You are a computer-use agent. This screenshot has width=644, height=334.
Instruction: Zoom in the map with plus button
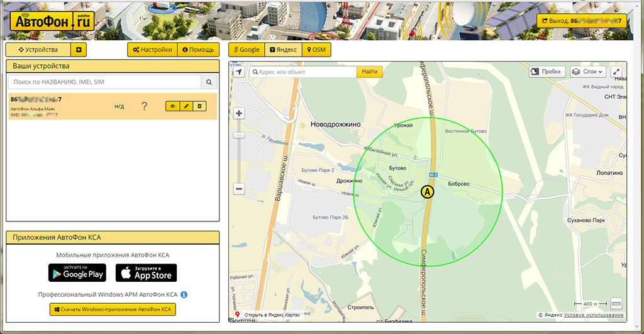point(239,113)
